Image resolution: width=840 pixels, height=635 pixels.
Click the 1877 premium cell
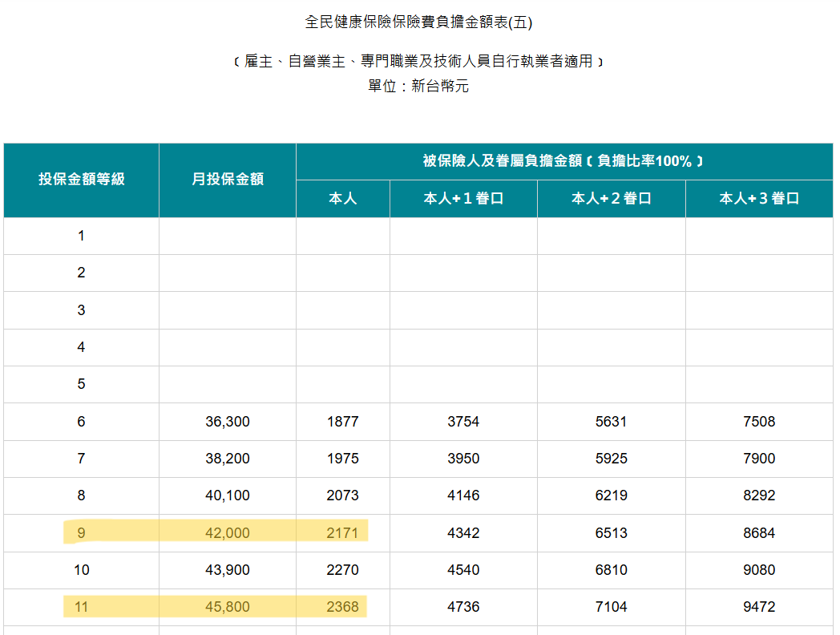tap(342, 422)
